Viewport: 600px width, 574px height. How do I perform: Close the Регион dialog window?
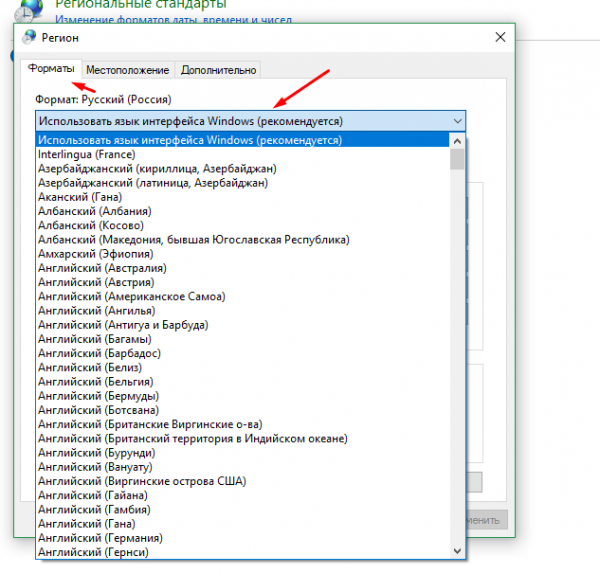(500, 37)
